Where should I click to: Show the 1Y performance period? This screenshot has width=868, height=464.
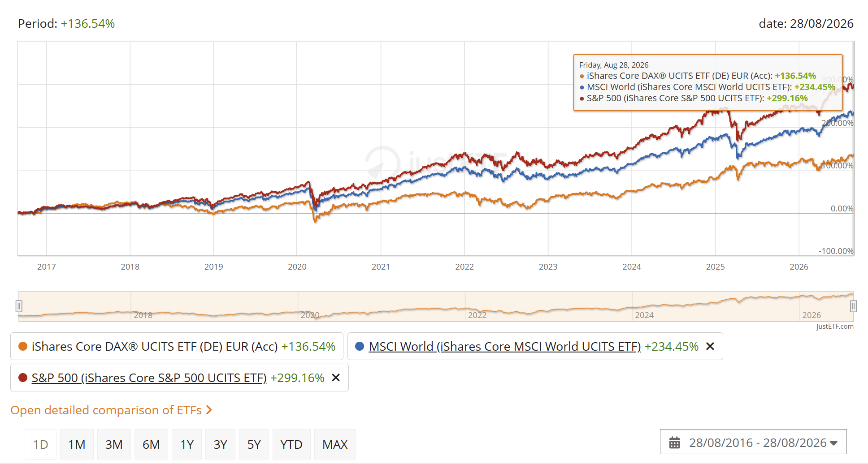(187, 444)
